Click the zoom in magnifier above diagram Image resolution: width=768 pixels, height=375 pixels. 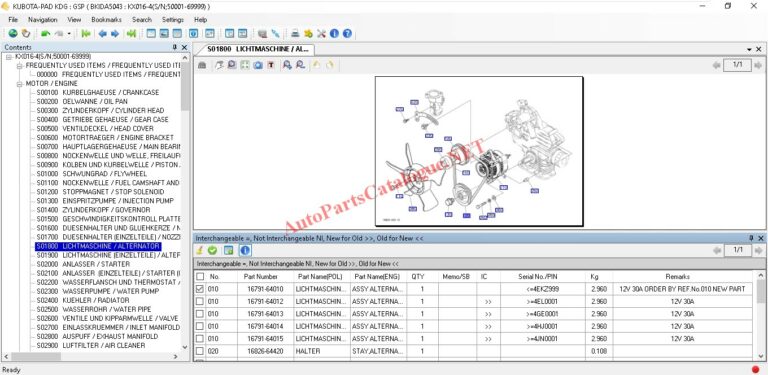click(x=287, y=65)
